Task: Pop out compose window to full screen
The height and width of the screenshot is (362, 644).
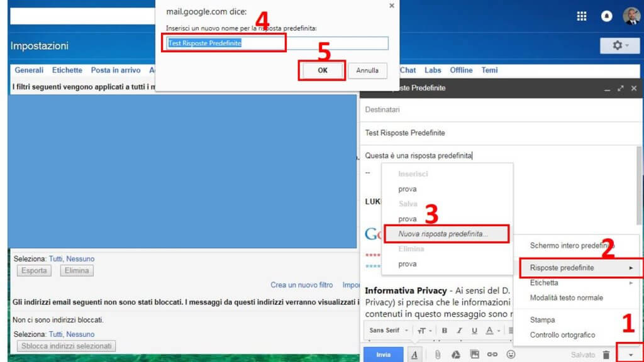Action: pos(620,88)
